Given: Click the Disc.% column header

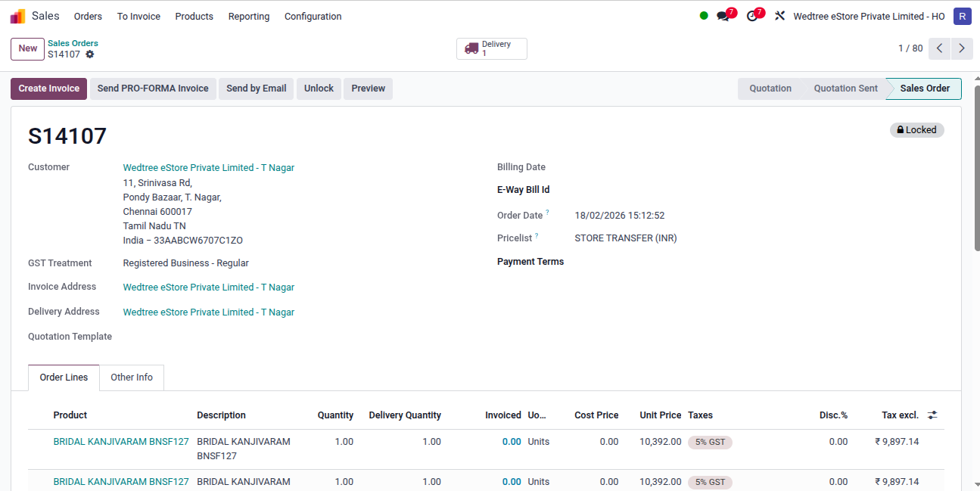Looking at the screenshot, I should click(x=833, y=415).
